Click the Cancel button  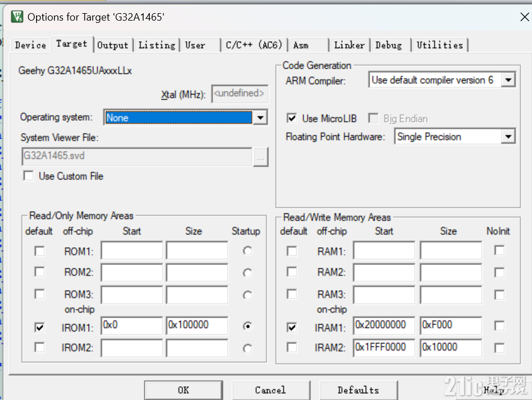point(271,390)
